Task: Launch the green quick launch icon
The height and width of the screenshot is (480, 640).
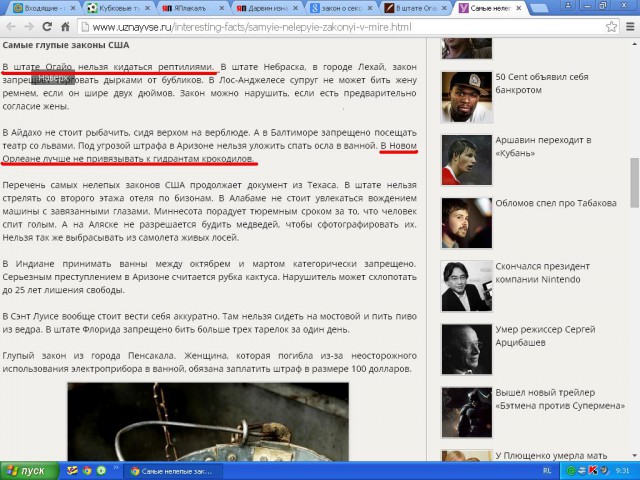Action: click(101, 471)
